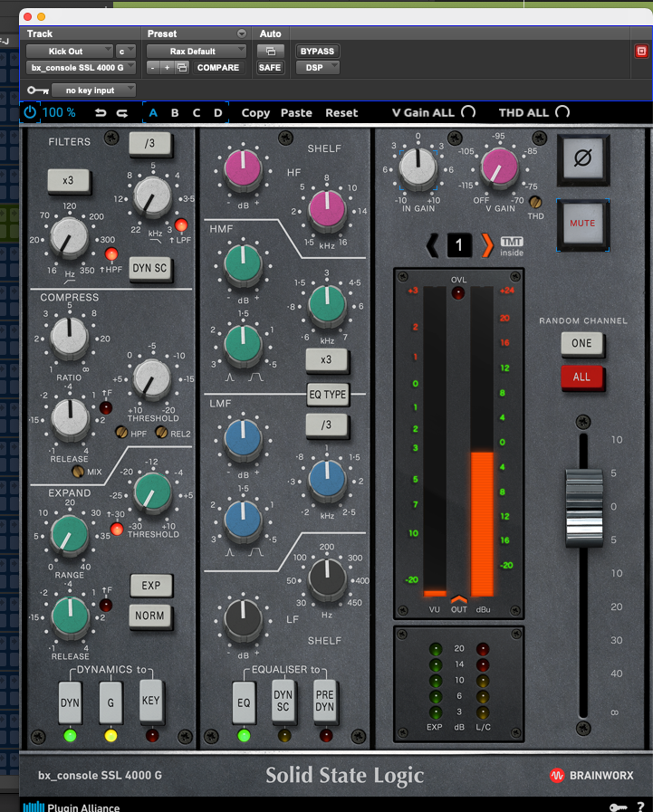Image resolution: width=653 pixels, height=812 pixels.
Task: Click the preset menu circle arrow
Action: pos(242,33)
